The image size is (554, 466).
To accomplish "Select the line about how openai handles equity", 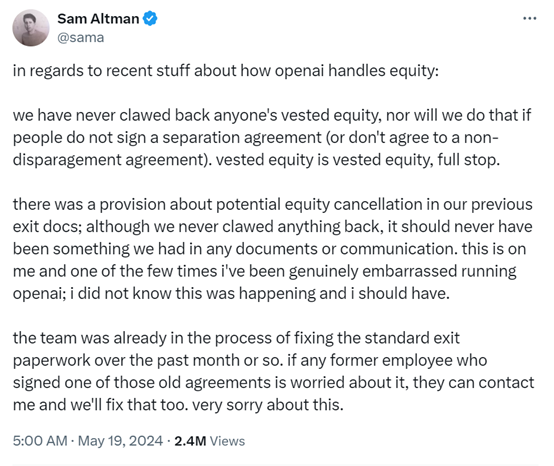I will point(226,71).
